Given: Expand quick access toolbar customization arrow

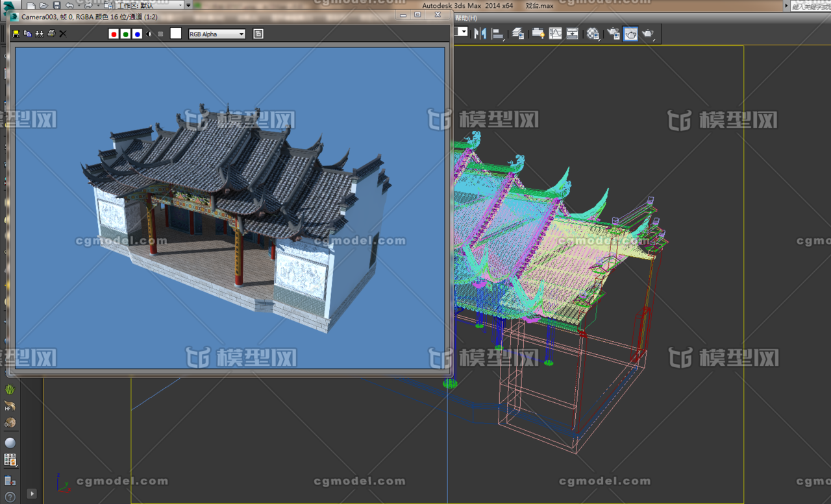Looking at the screenshot, I should point(188,5).
